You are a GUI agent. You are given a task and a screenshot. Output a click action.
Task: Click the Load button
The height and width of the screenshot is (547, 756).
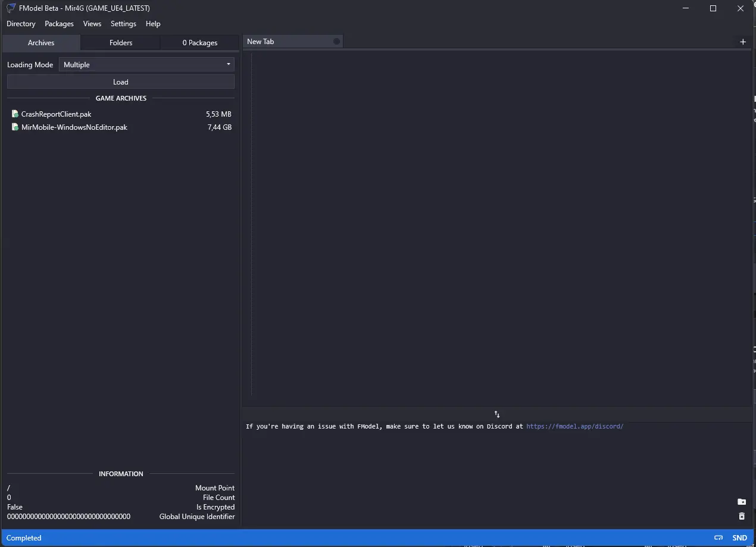tap(121, 82)
